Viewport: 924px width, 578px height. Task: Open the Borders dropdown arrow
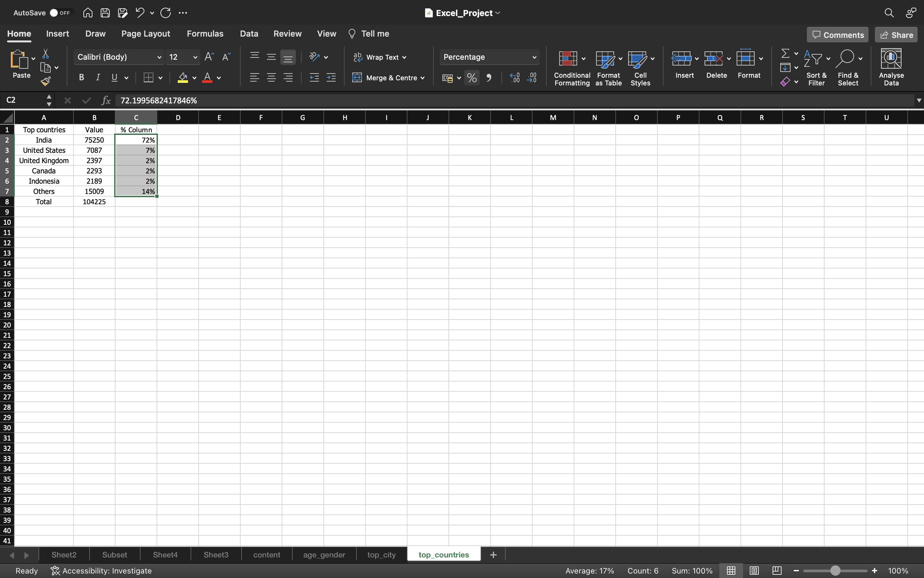(160, 78)
